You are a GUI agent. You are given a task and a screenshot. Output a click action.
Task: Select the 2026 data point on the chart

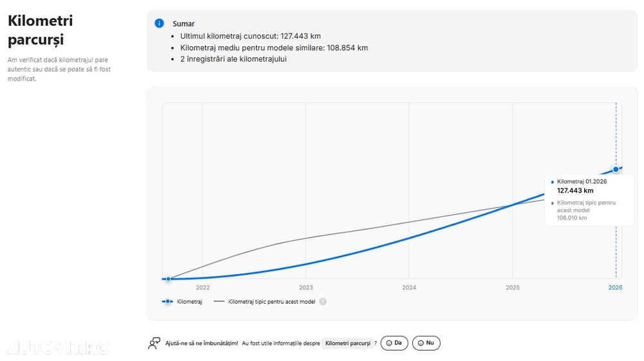(616, 169)
